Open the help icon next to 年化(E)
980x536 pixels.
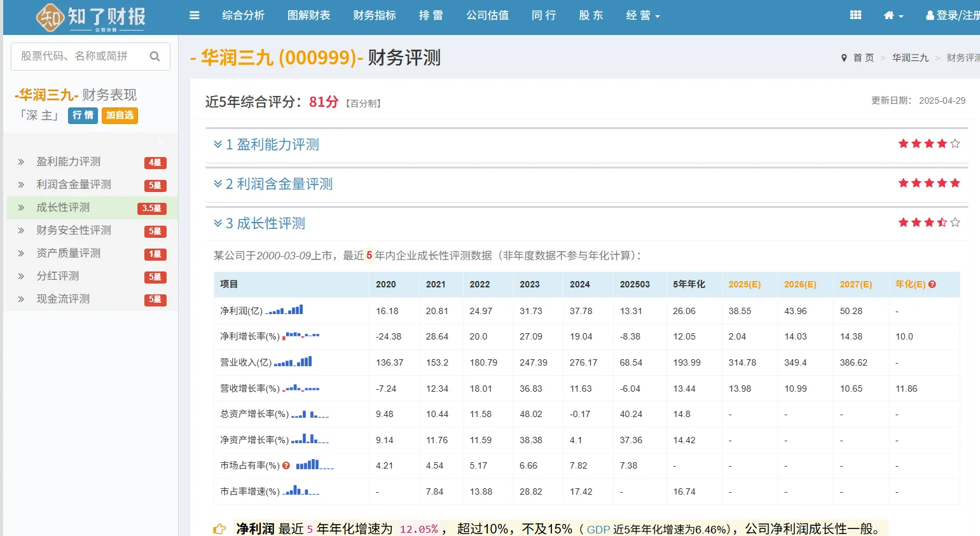coord(932,284)
